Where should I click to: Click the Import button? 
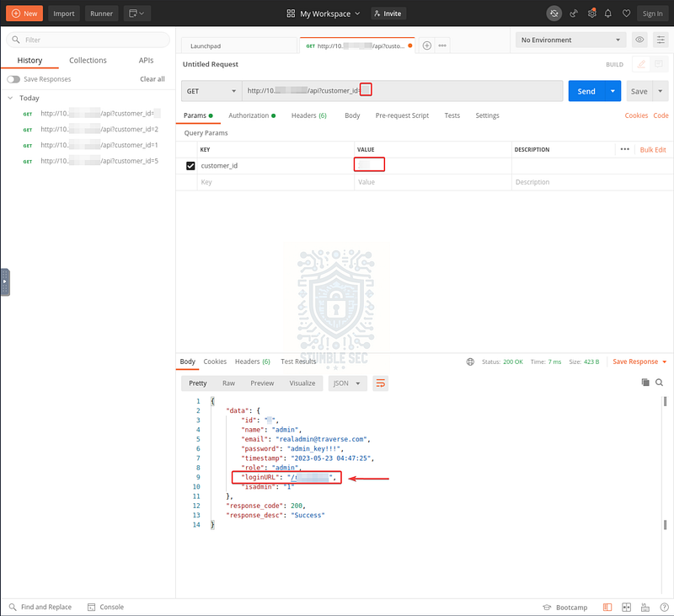(x=64, y=13)
